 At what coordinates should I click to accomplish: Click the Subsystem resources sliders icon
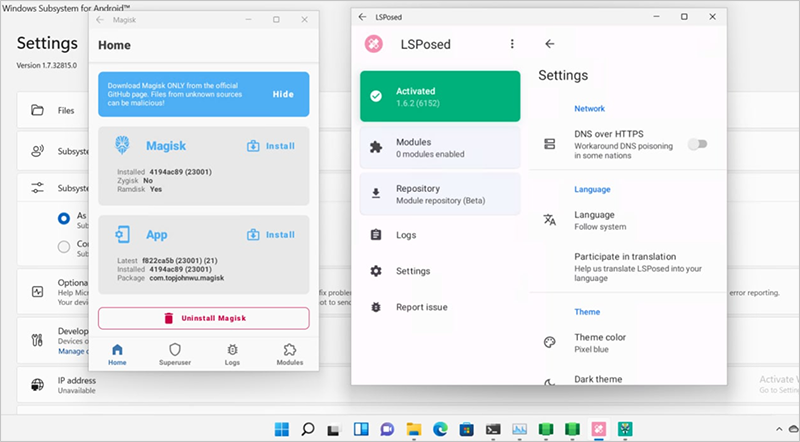click(37, 188)
